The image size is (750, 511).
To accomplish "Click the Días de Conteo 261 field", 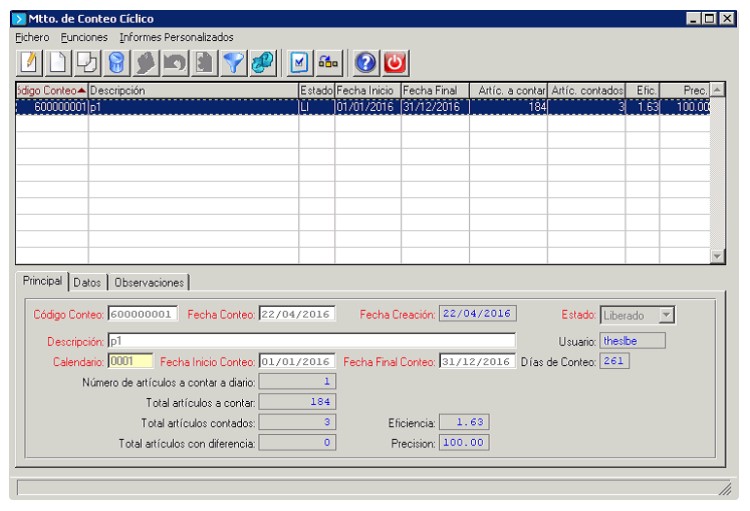I will click(614, 361).
